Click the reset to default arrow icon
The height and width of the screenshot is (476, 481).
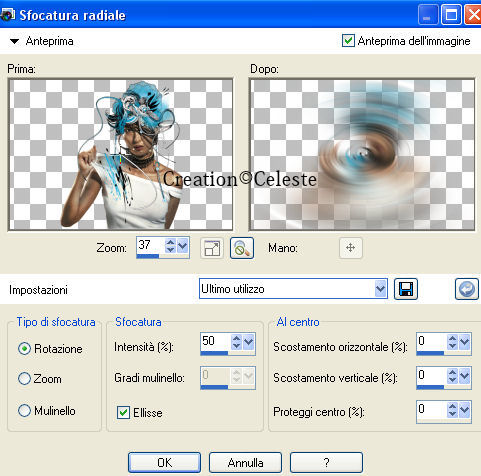[x=467, y=289]
